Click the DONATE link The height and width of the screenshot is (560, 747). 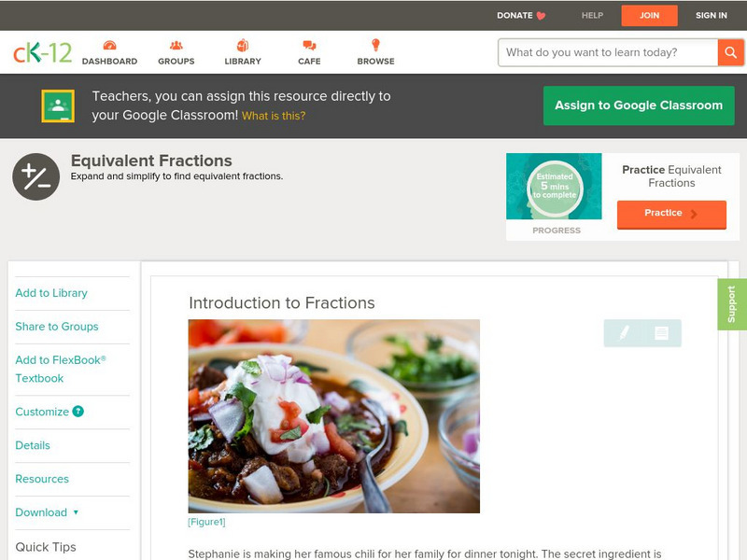(514, 15)
